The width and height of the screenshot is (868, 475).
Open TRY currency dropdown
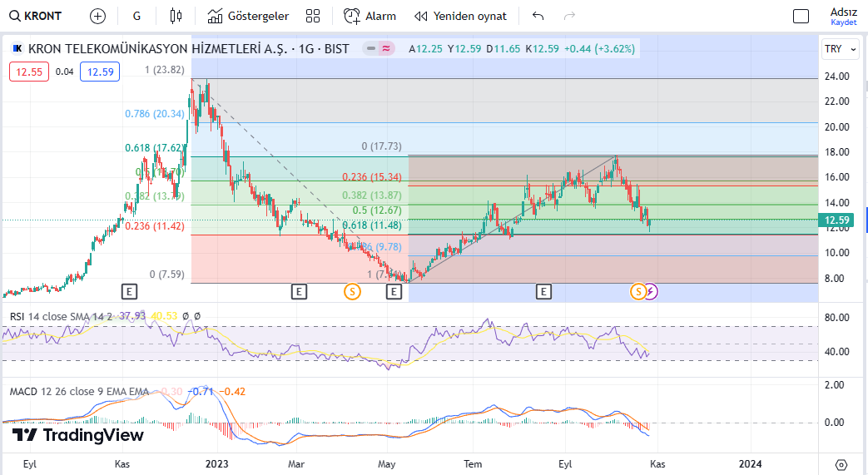coord(841,49)
